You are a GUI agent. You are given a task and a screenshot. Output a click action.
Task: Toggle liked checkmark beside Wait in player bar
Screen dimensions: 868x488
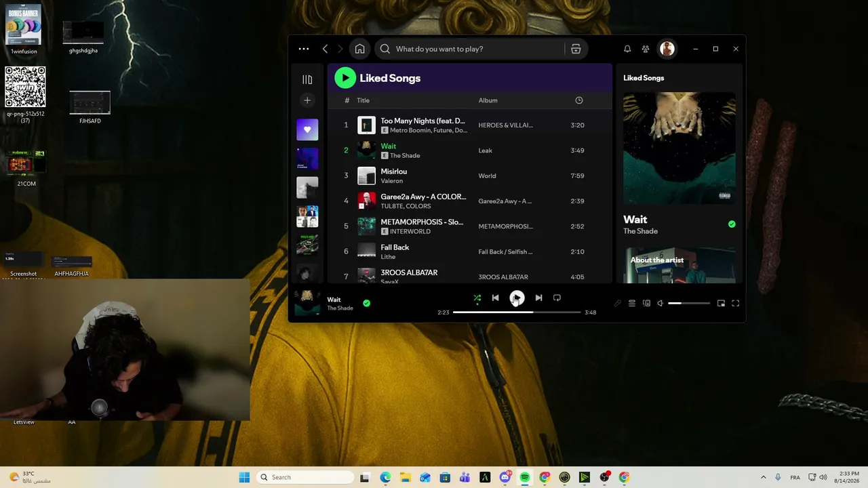coord(366,303)
